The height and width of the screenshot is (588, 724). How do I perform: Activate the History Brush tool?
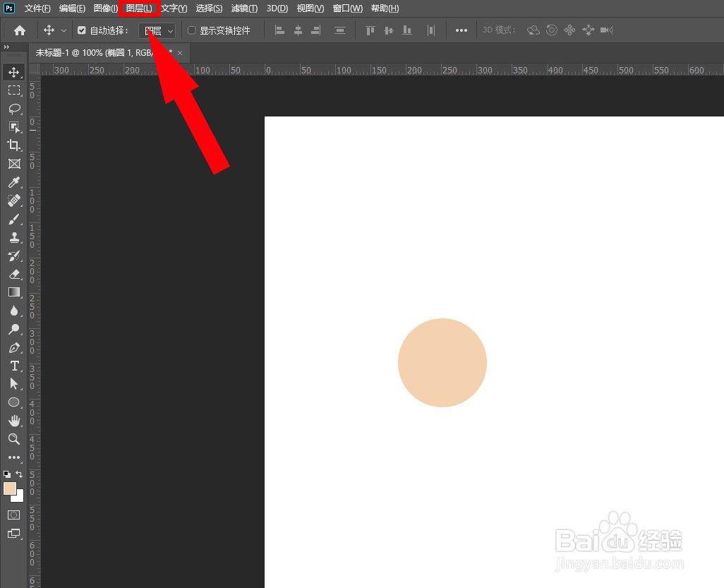14,256
